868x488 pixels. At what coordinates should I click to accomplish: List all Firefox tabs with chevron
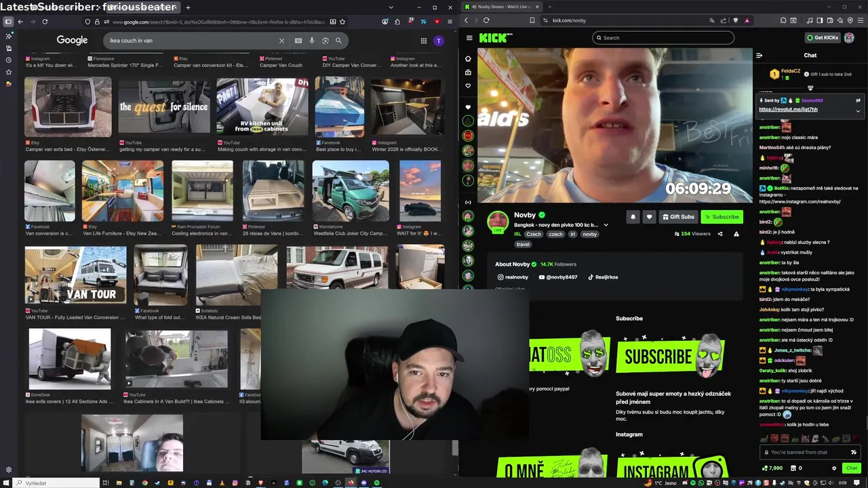coord(391,7)
